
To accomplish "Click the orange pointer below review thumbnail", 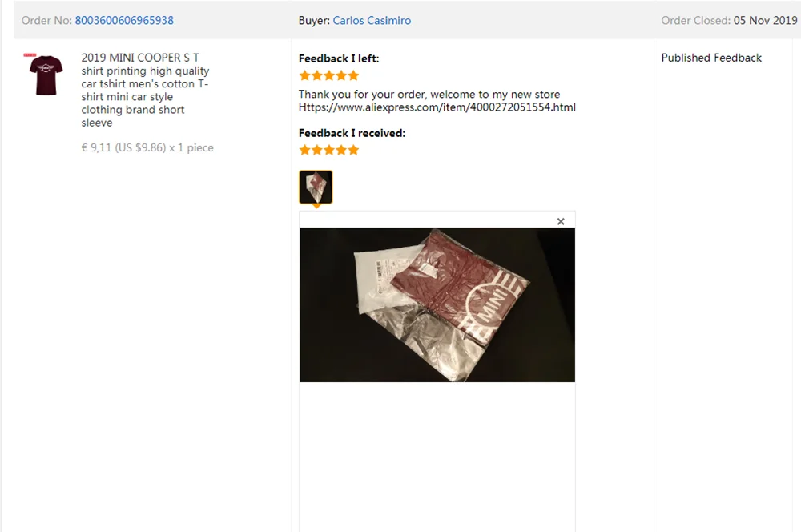I will click(316, 207).
